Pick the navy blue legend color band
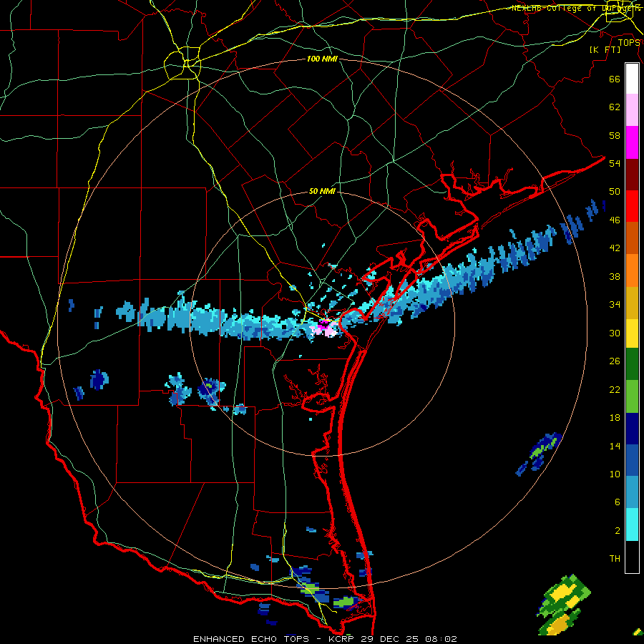This screenshot has width=644, height=644. tap(632, 429)
